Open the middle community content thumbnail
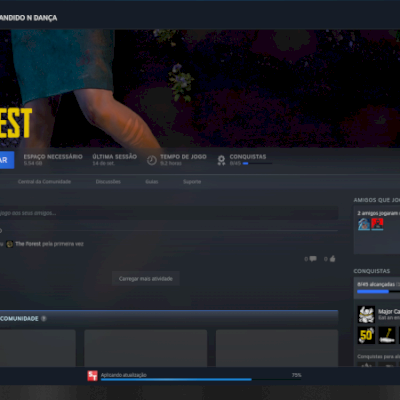400x400 pixels. tap(146, 348)
